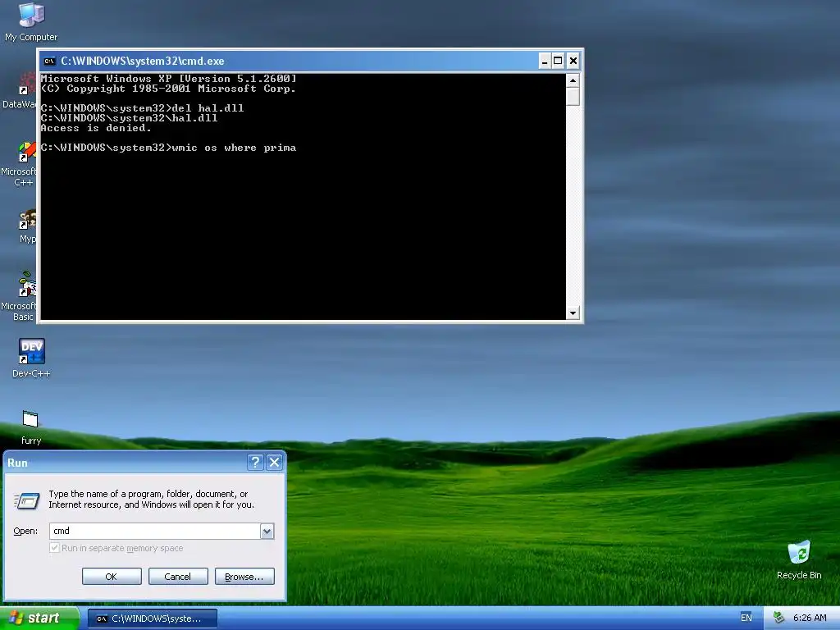Image resolution: width=840 pixels, height=630 pixels.
Task: Toggle Run in separate memory space checkbox
Action: (54, 547)
